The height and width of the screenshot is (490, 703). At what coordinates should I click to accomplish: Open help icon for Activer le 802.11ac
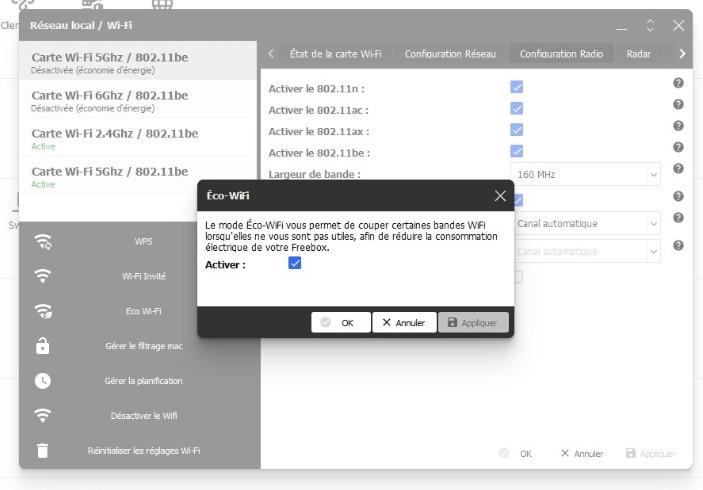click(678, 104)
